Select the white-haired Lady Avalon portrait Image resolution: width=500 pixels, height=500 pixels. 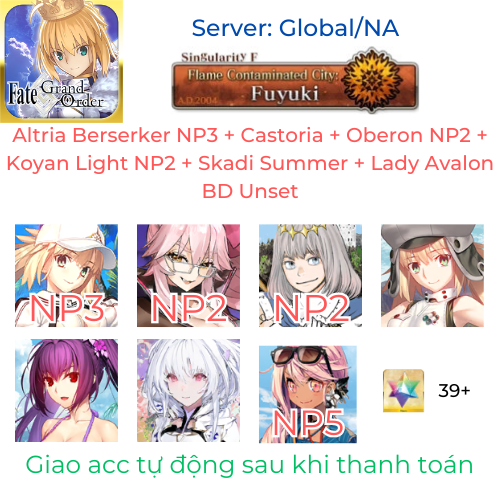[188, 390]
